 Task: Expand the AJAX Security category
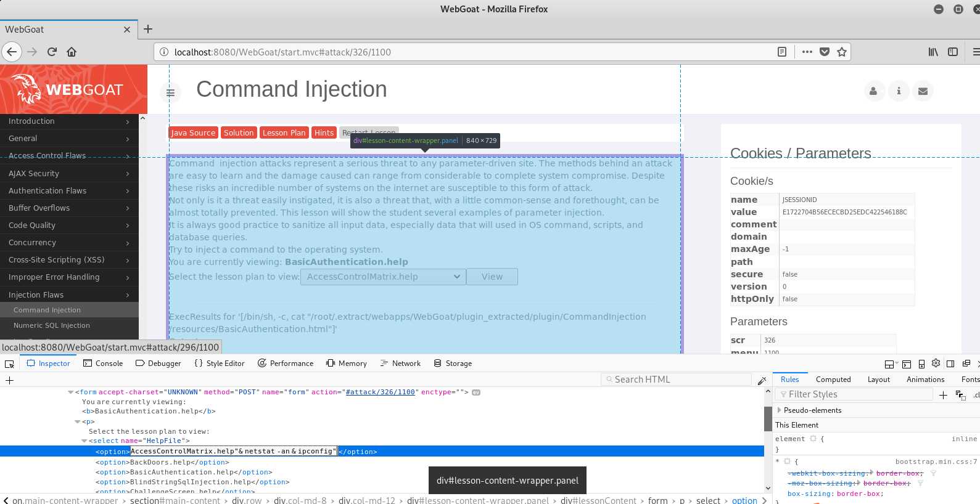69,174
